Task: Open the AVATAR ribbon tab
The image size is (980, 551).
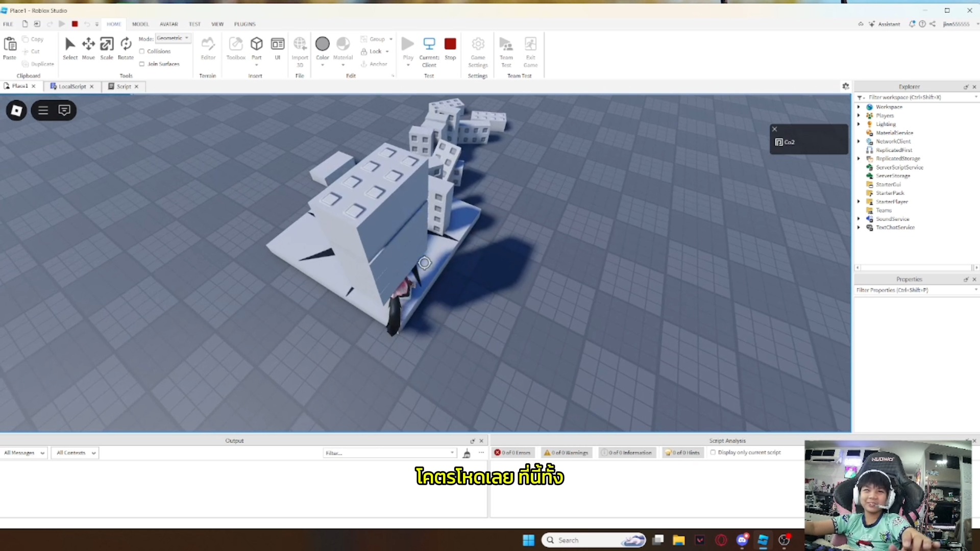Action: click(168, 24)
